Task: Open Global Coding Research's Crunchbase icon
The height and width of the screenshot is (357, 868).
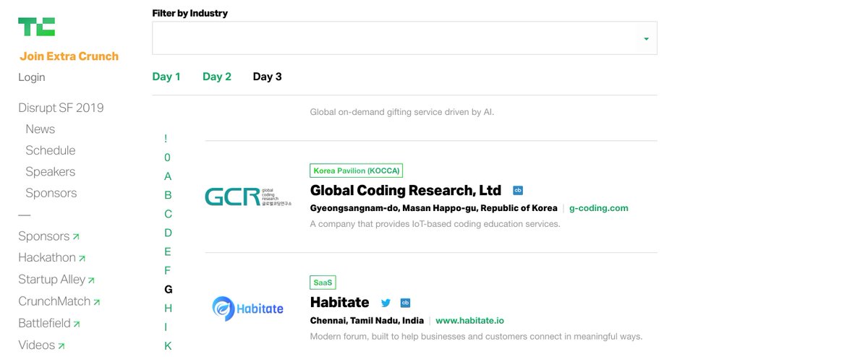Action: coord(518,191)
